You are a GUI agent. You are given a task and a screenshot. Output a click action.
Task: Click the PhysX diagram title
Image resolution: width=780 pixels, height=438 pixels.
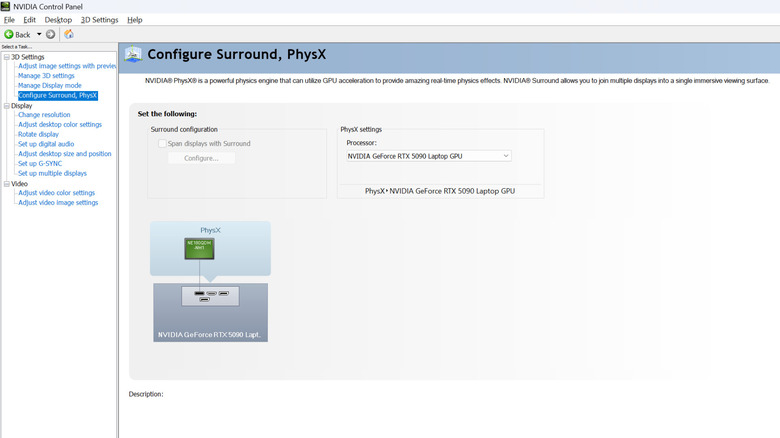click(210, 230)
